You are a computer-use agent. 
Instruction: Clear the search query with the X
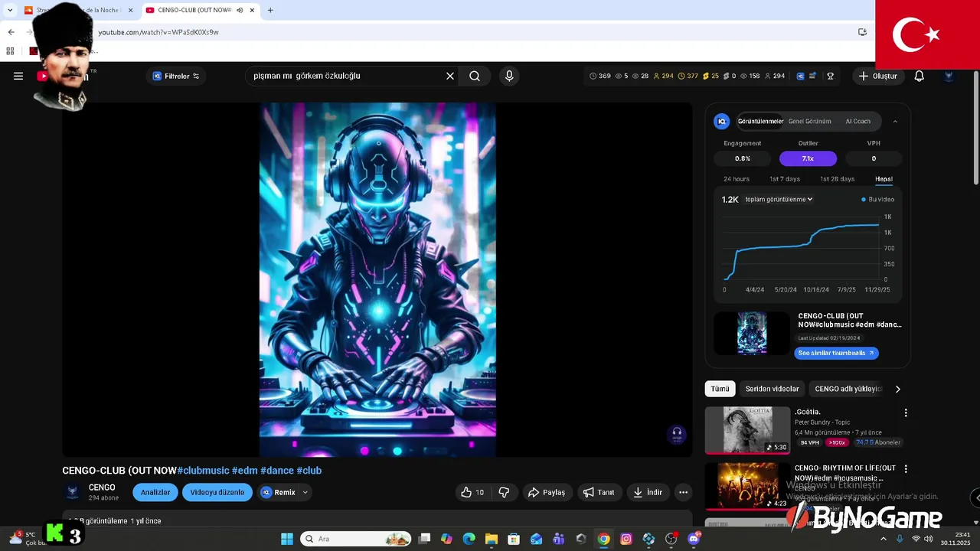click(450, 76)
